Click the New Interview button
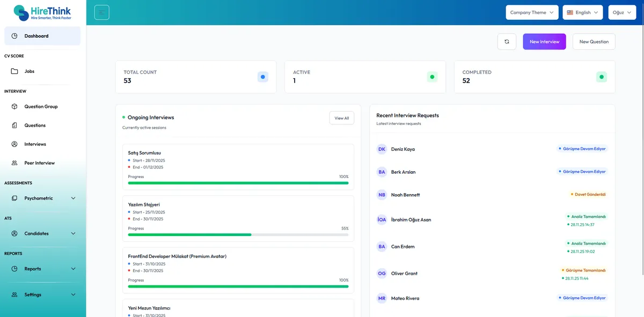 point(544,41)
